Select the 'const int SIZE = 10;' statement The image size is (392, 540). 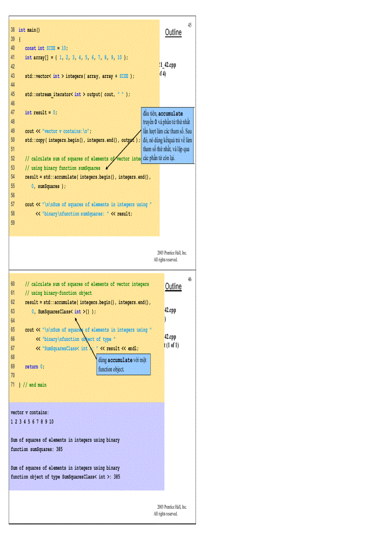pyautogui.click(x=46, y=48)
